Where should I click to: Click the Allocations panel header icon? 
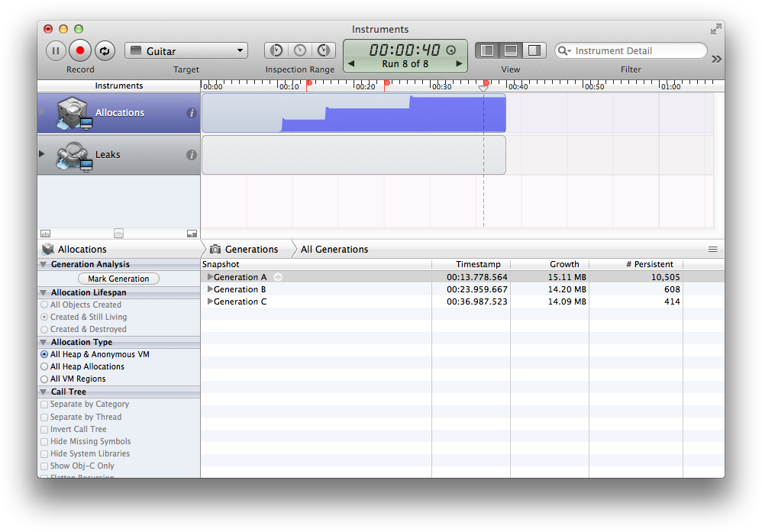click(47, 250)
